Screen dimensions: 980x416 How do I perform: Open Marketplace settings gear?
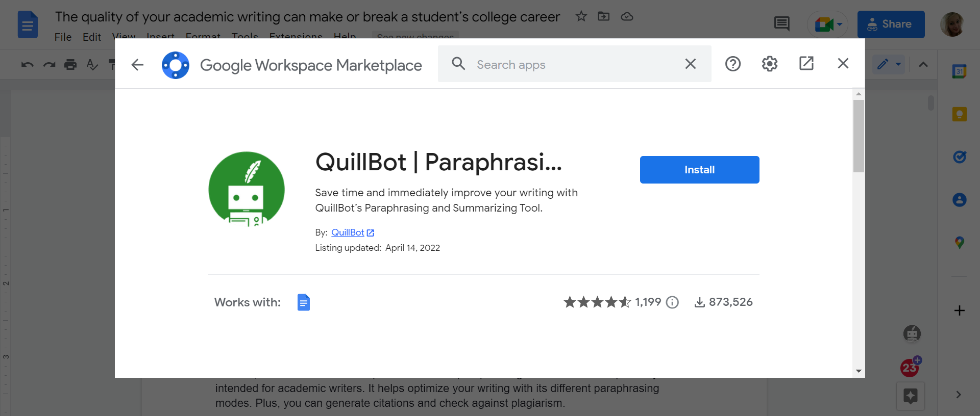(x=770, y=64)
